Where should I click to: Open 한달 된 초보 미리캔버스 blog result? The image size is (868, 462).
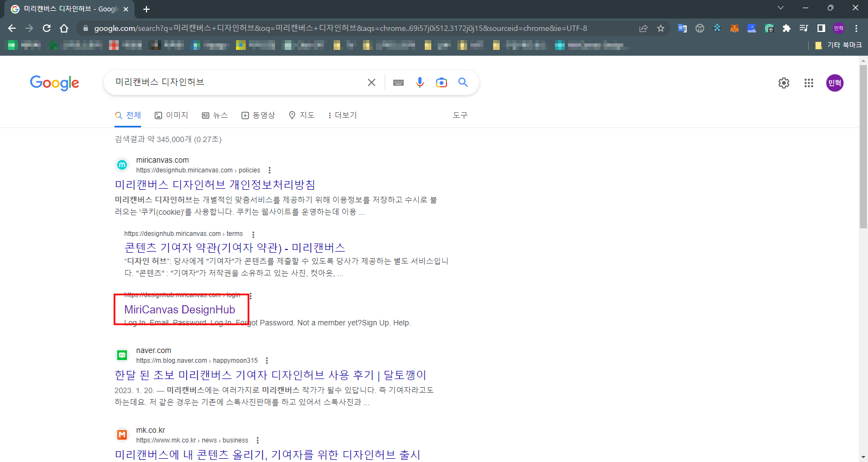click(x=270, y=375)
